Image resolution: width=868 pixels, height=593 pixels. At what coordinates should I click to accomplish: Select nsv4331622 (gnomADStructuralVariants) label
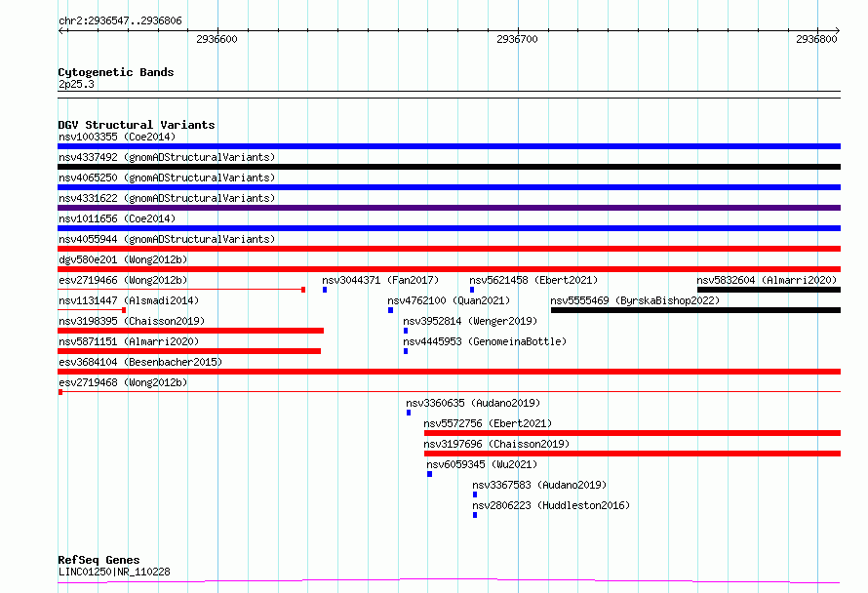click(167, 198)
